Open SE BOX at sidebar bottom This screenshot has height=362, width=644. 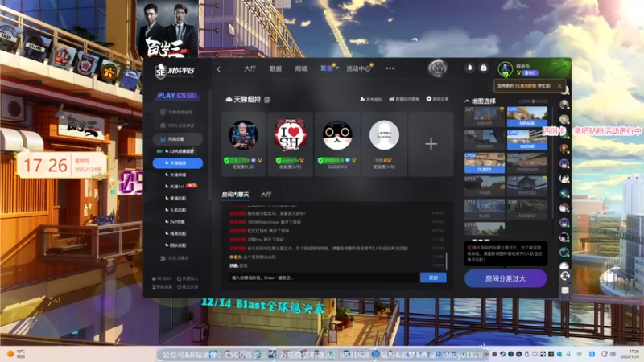click(x=162, y=278)
